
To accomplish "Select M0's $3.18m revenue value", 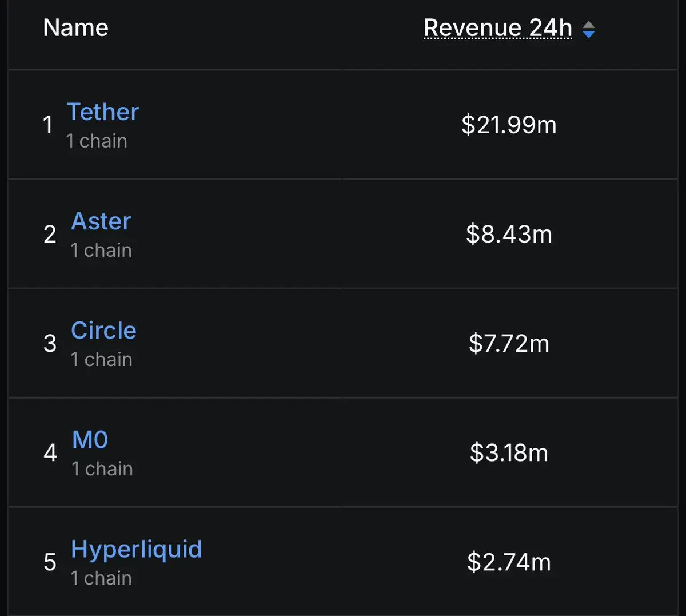I will pos(509,452).
